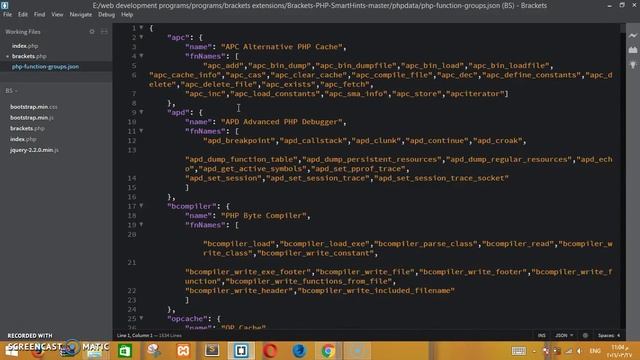This screenshot has height=360, width=640.
Task: Click "apc_bin_dumpfile" on line 5
Action: 356,65
